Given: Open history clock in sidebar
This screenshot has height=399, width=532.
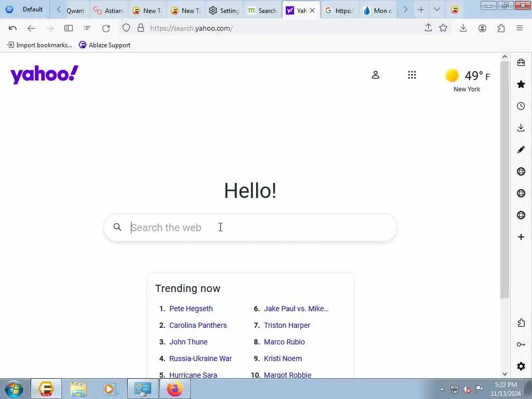Looking at the screenshot, I should click(521, 106).
